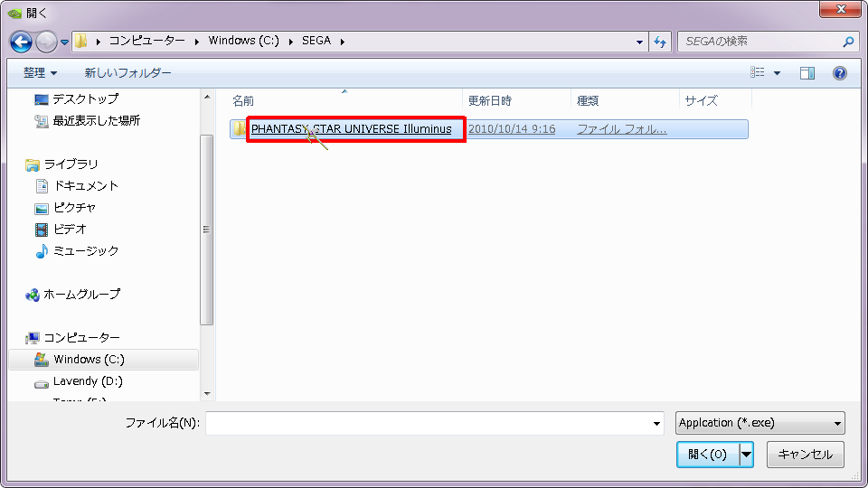Open ドキュメント library
Viewport: 868px width, 488px height.
86,186
